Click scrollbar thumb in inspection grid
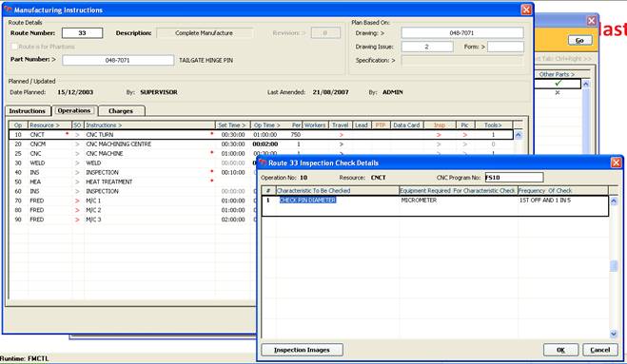627x364 pixels. click(614, 266)
